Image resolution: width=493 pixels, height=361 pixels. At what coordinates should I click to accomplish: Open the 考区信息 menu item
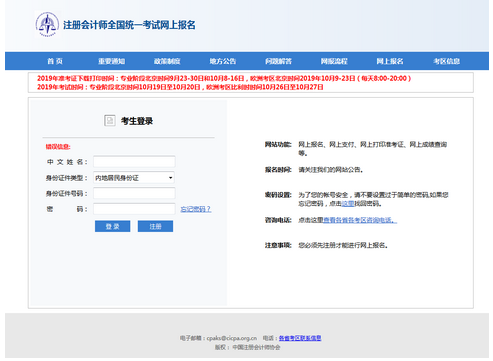tap(446, 61)
